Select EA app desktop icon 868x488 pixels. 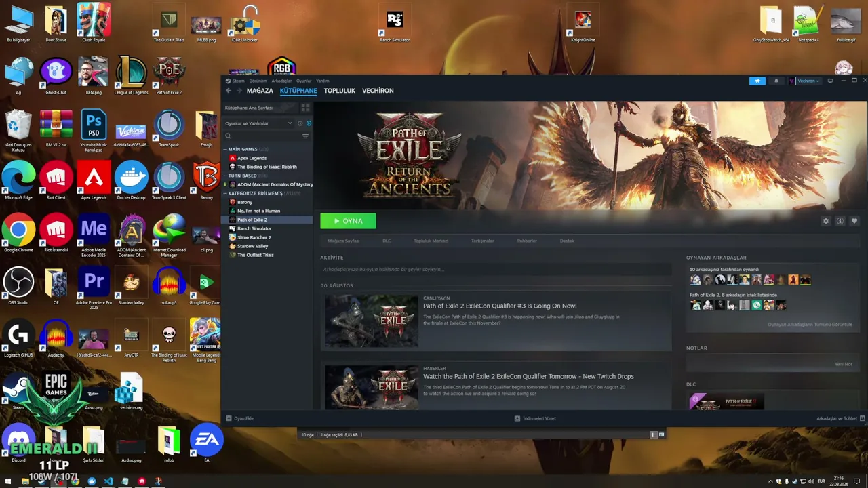tap(206, 444)
